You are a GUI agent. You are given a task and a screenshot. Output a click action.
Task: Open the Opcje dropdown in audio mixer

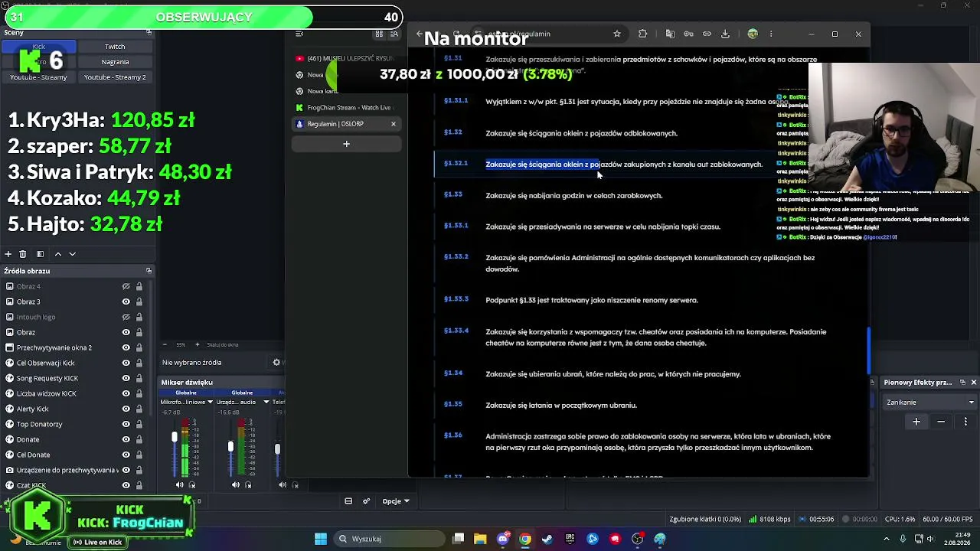point(396,501)
